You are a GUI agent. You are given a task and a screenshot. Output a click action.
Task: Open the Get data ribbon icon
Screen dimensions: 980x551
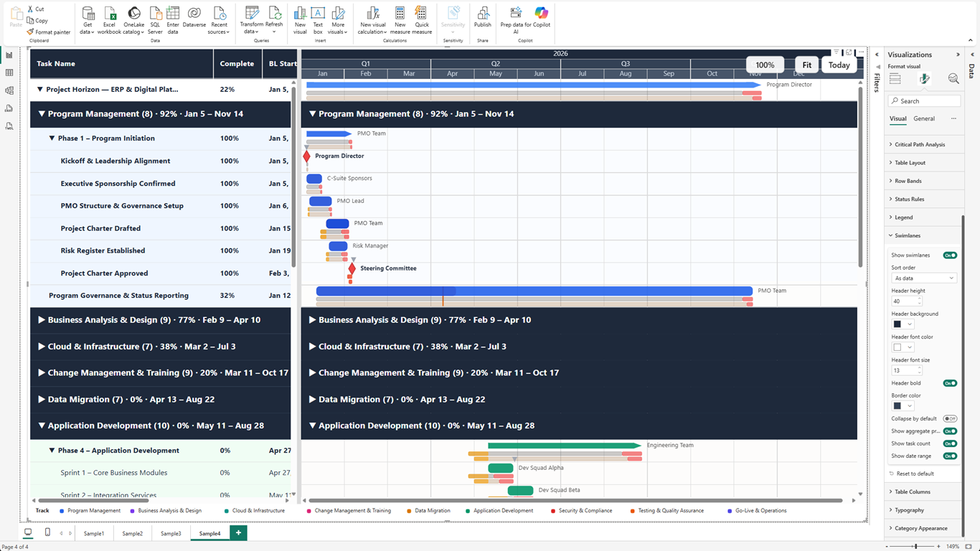coord(87,19)
